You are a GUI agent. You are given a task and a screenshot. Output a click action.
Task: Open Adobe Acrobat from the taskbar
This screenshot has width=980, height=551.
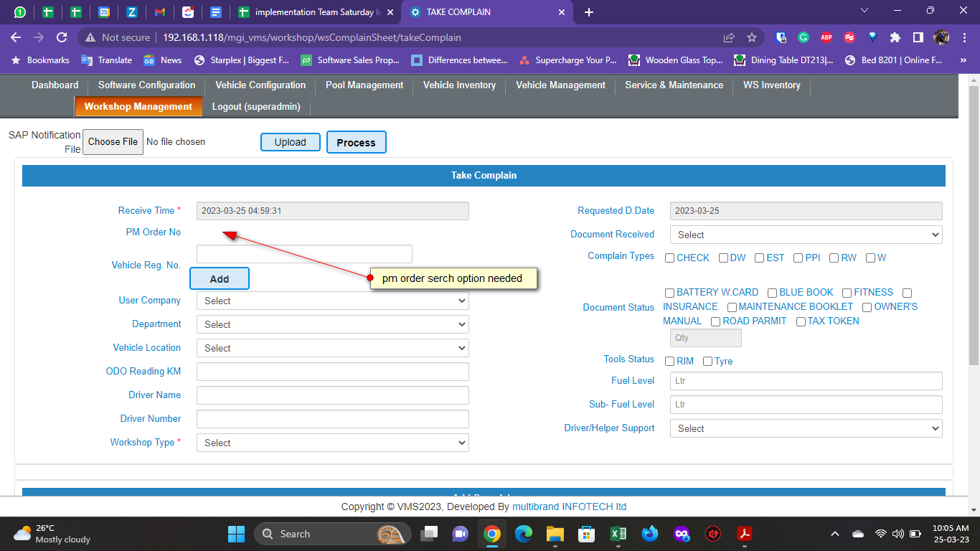point(745,534)
